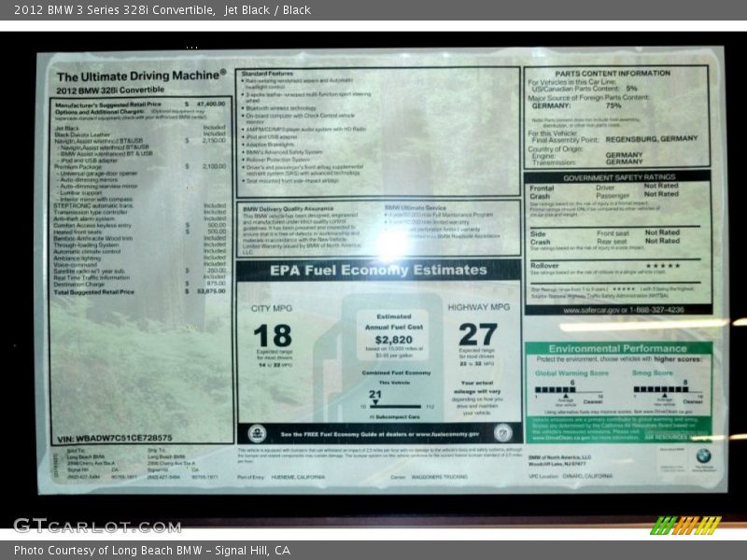This screenshot has width=747, height=560.
Task: Click the title '2012 BMW 3 Series 328i Convertible'
Action: [114, 10]
